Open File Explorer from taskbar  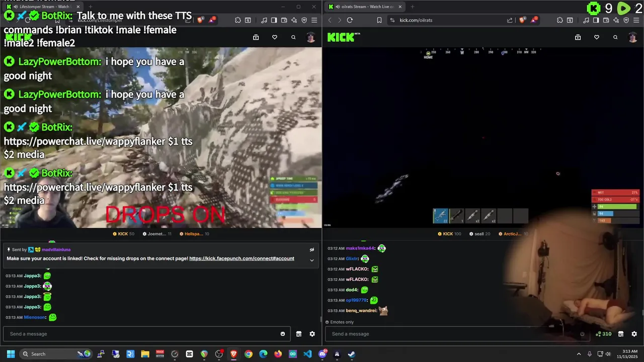pos(145,354)
